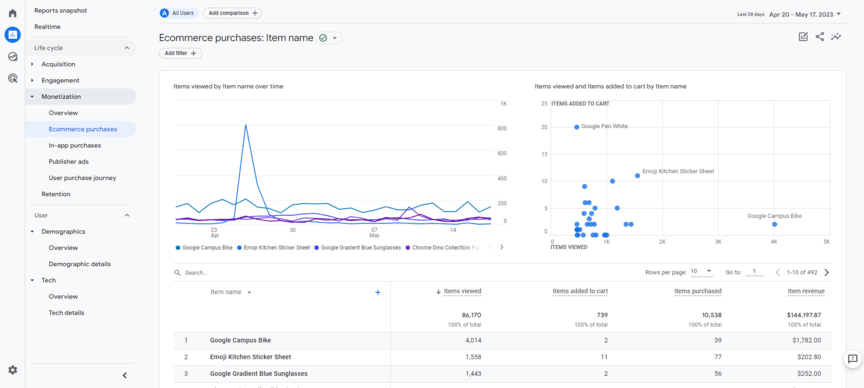Toggle Emoji Kitchen Sticker Sheet legend item
The image size is (864, 388).
click(x=273, y=248)
